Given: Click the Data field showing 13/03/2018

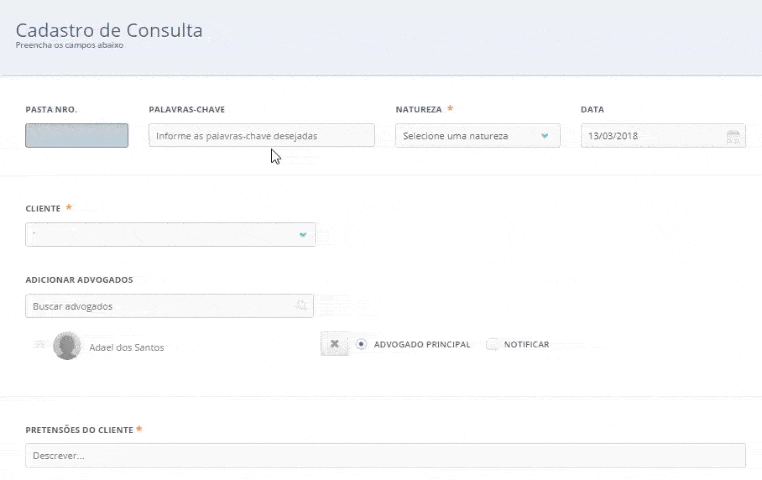Looking at the screenshot, I should tap(650, 136).
